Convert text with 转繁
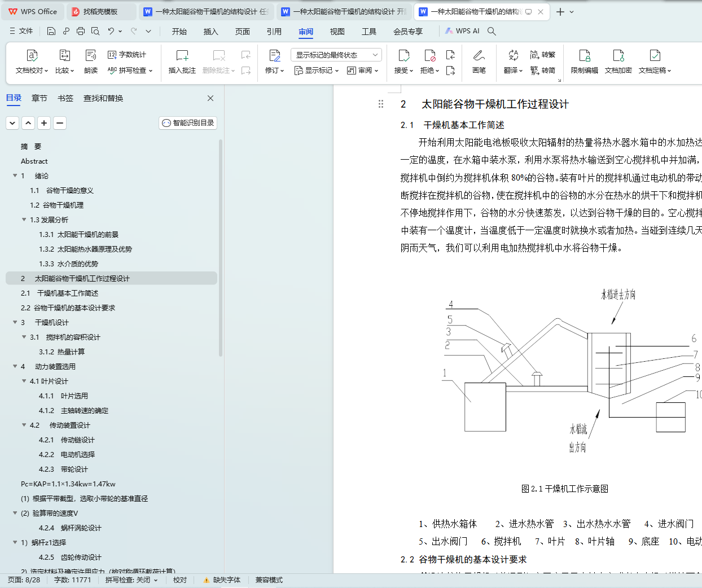 [x=543, y=55]
